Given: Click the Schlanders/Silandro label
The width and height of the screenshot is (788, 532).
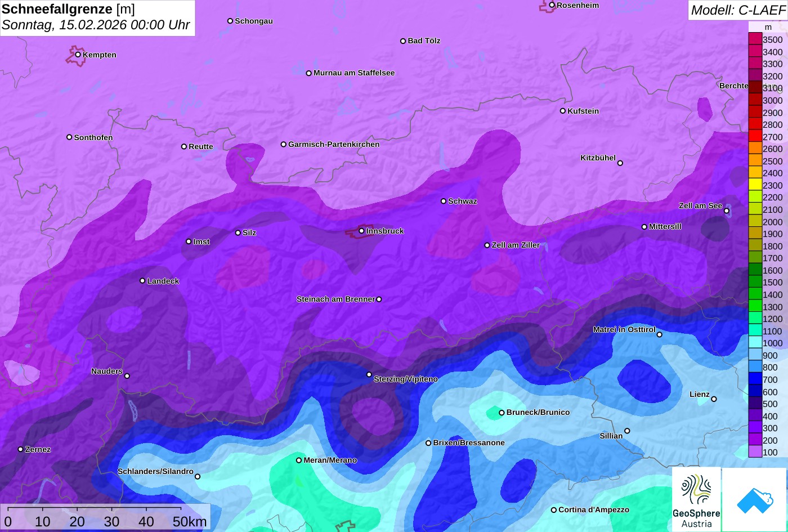Looking at the screenshot, I should tap(155, 471).
